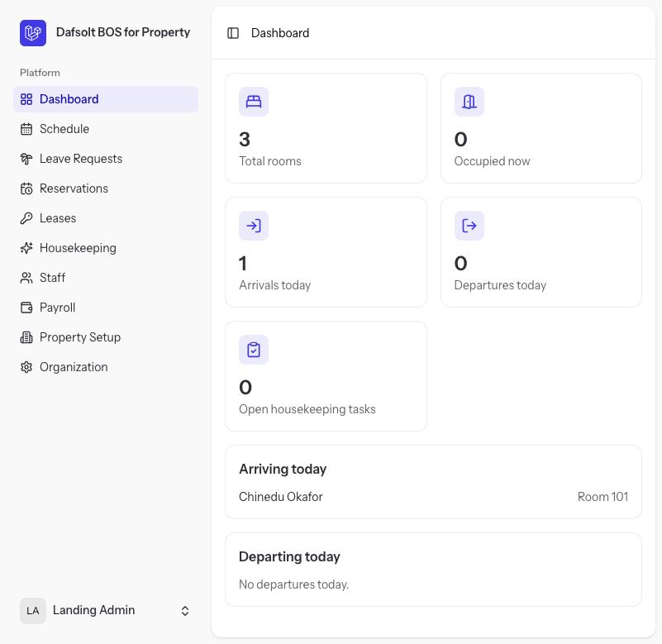This screenshot has height=644, width=662.
Task: Click the LA avatar badge
Action: 33,611
